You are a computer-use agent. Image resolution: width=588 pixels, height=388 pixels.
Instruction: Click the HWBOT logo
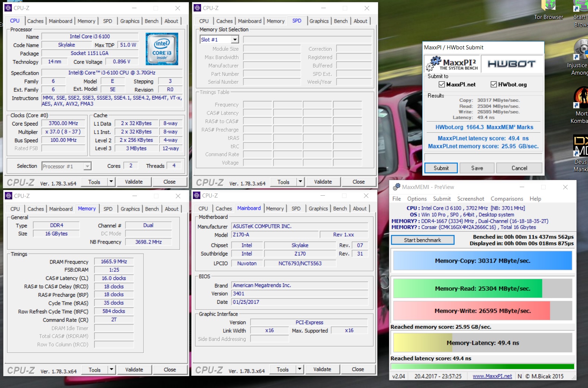pyautogui.click(x=511, y=63)
